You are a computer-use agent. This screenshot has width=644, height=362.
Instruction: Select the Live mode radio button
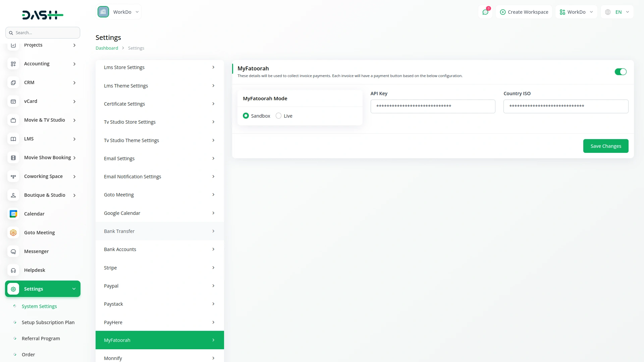pos(278,116)
